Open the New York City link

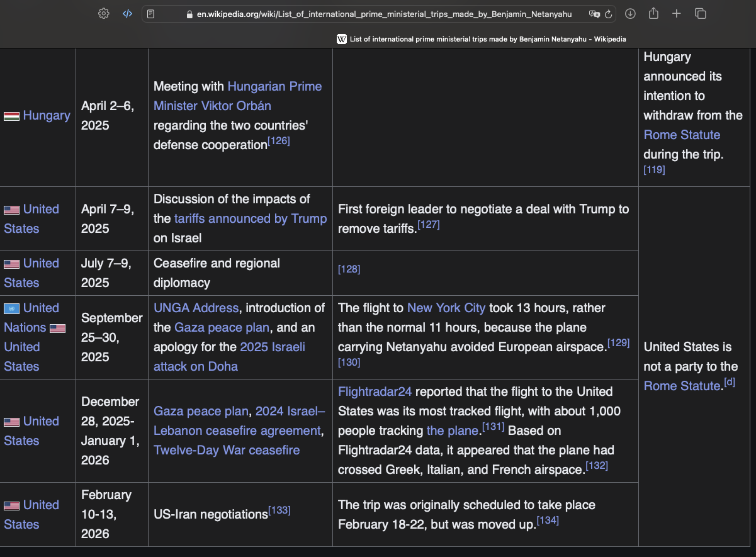pyautogui.click(x=446, y=308)
